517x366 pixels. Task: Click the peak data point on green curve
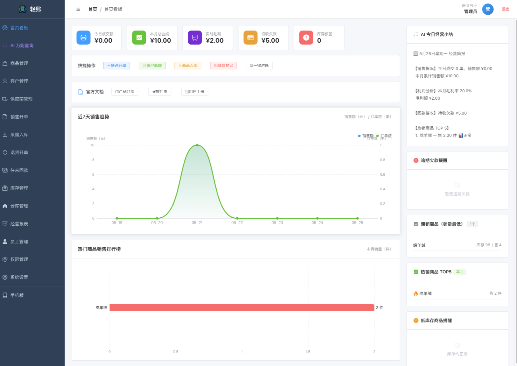pos(197,145)
